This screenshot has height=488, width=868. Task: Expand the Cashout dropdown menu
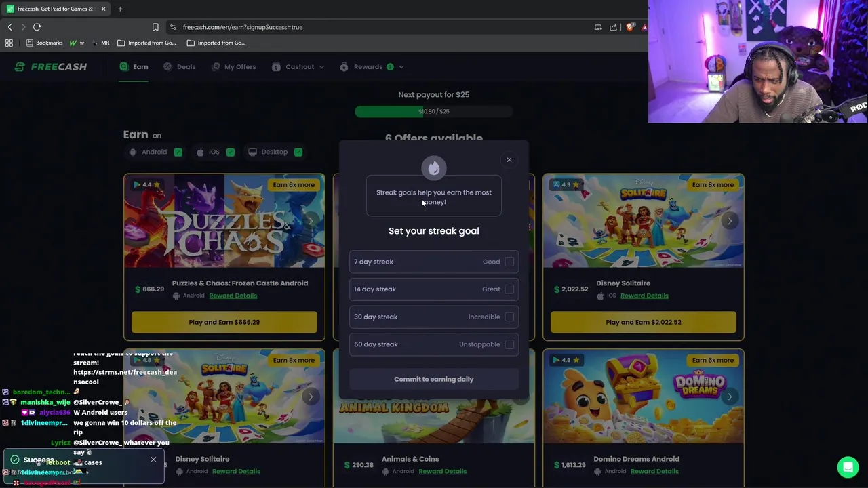(x=298, y=67)
